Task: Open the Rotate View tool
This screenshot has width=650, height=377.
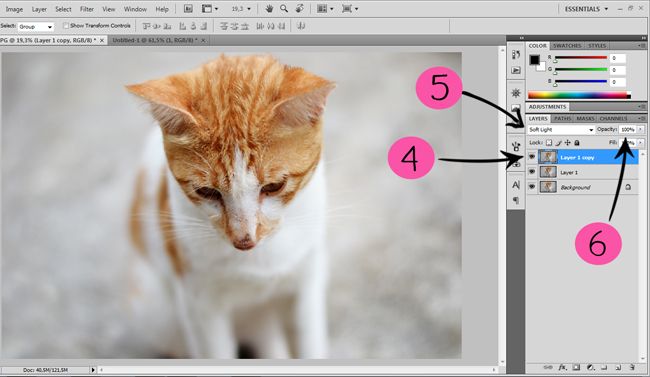Action: [x=300, y=9]
